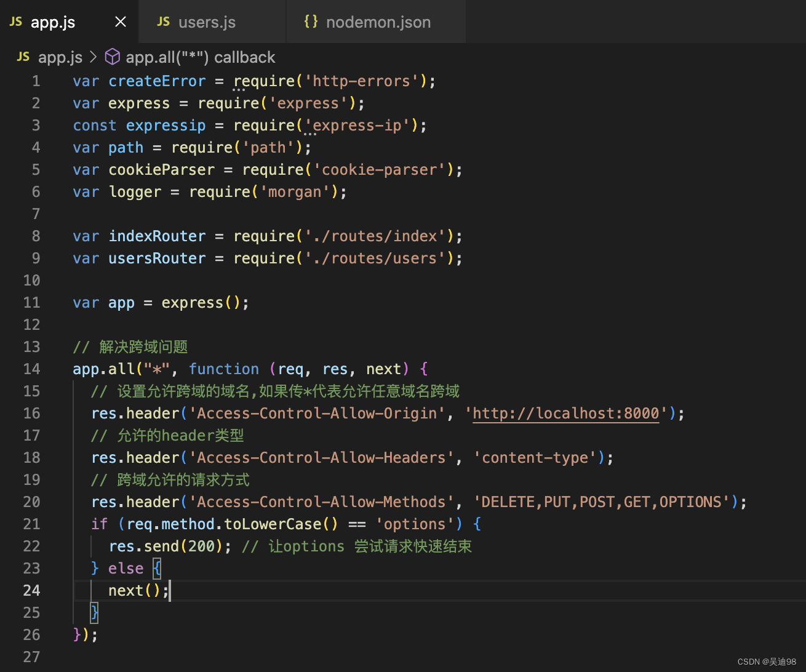Screen dimensions: 806x672
Task: Open the users.js tab
Action: (212, 22)
